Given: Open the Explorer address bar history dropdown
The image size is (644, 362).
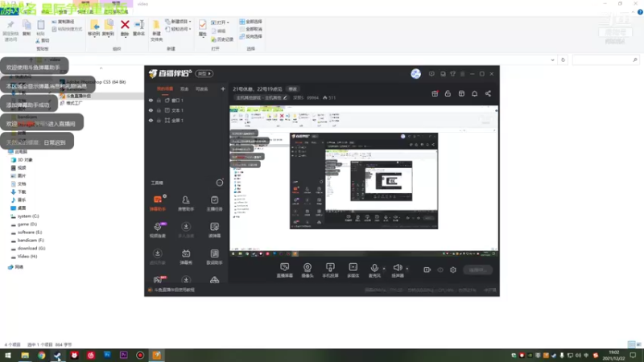Looking at the screenshot, I should (552, 60).
